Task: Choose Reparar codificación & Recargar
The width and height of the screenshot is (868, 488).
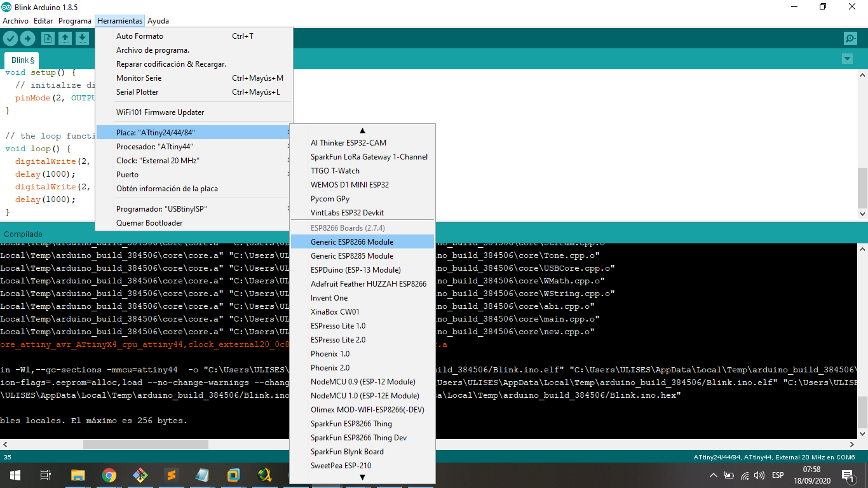Action: coord(194,64)
